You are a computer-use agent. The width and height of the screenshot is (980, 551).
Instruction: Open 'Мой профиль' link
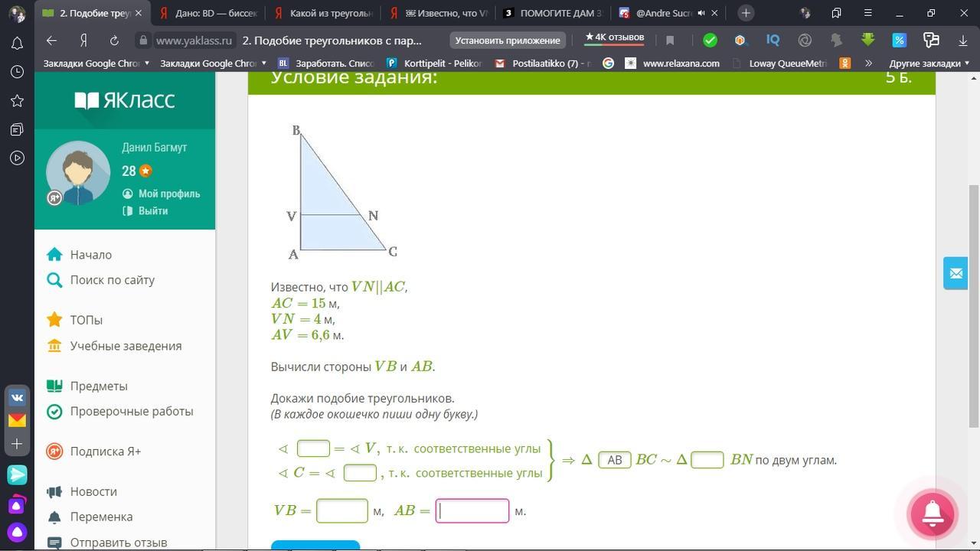(161, 194)
